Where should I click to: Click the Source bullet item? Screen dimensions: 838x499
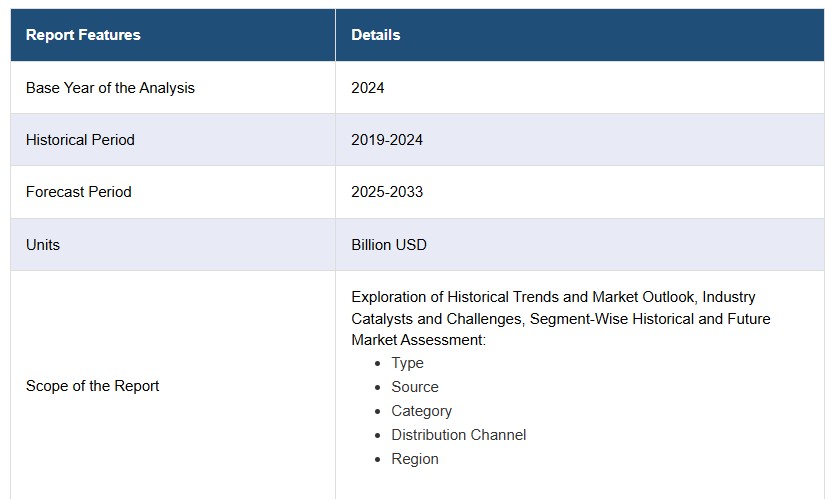414,387
